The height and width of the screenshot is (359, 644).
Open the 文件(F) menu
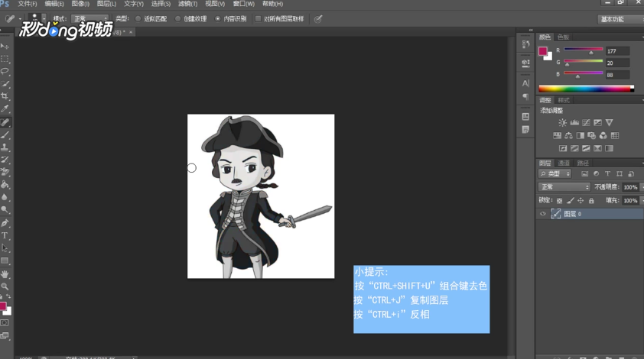point(28,4)
